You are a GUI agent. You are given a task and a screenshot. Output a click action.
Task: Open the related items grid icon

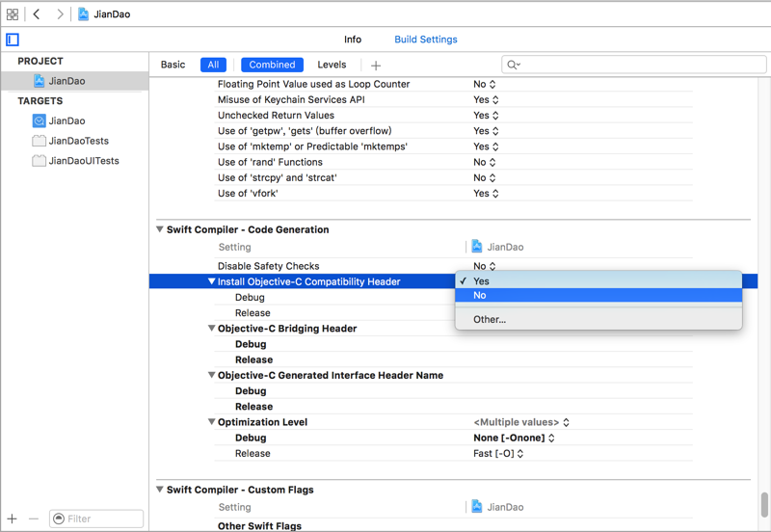point(13,14)
